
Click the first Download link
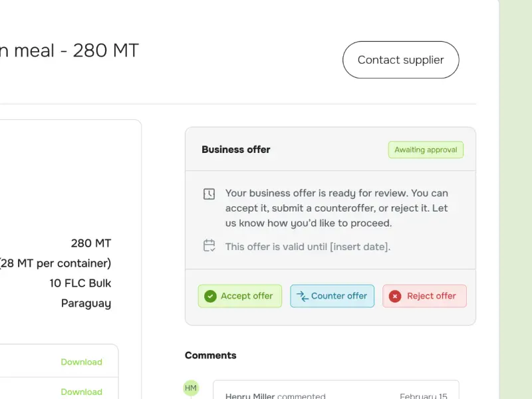[x=81, y=362]
